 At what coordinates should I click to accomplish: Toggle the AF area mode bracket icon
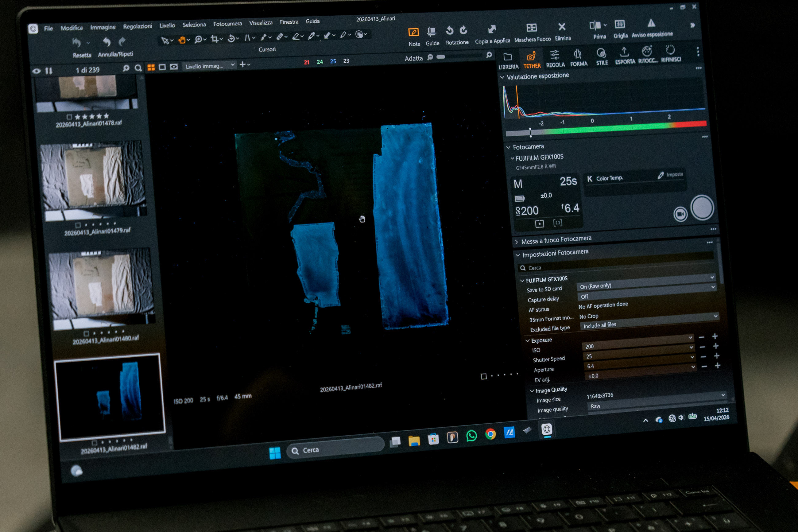click(558, 223)
